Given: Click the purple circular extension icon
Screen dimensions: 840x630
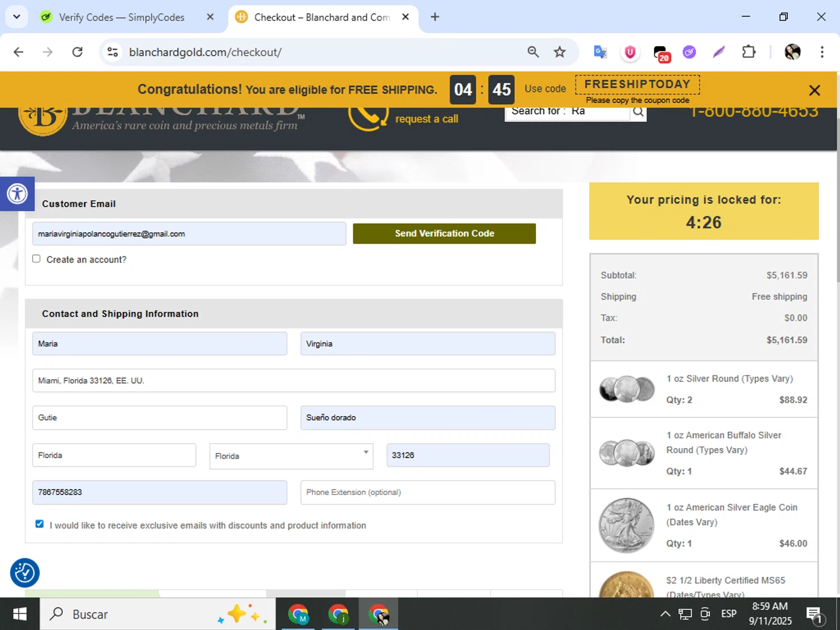Looking at the screenshot, I should click(689, 52).
